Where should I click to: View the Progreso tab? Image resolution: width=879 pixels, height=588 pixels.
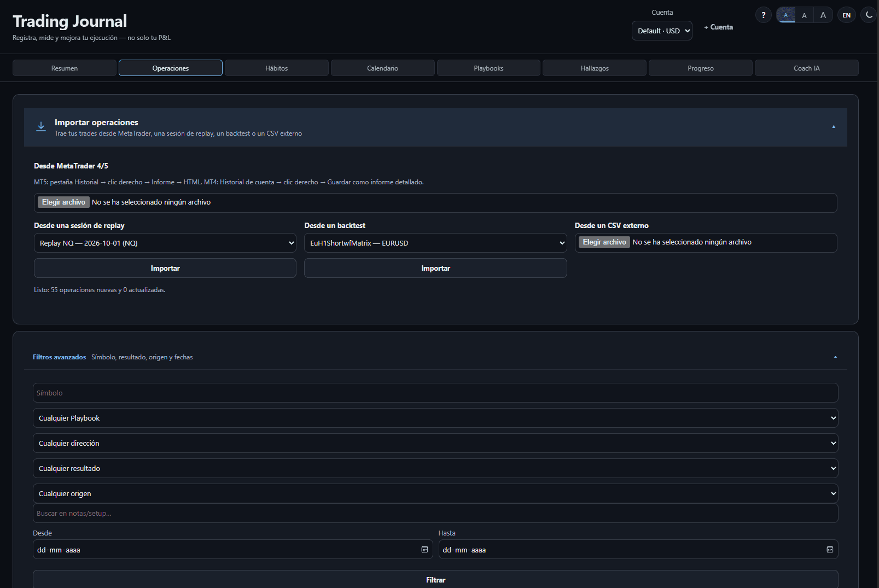tap(701, 68)
